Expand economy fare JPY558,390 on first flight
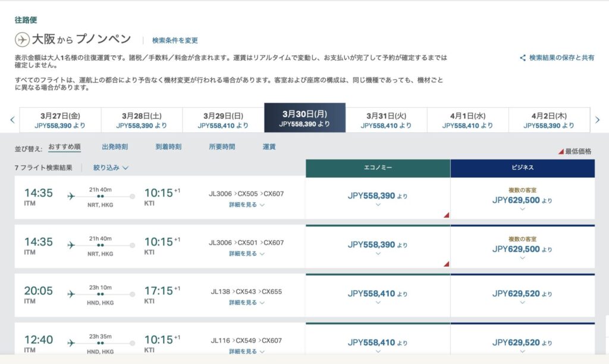This screenshot has width=609, height=364. coord(378,198)
